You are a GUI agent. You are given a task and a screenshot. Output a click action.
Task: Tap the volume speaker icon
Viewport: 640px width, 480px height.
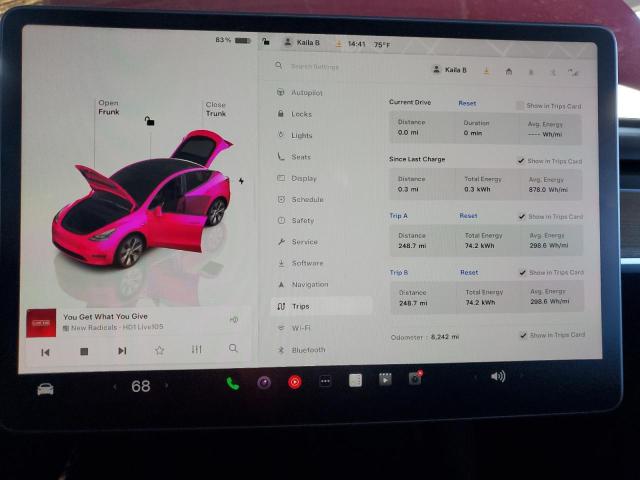click(497, 376)
